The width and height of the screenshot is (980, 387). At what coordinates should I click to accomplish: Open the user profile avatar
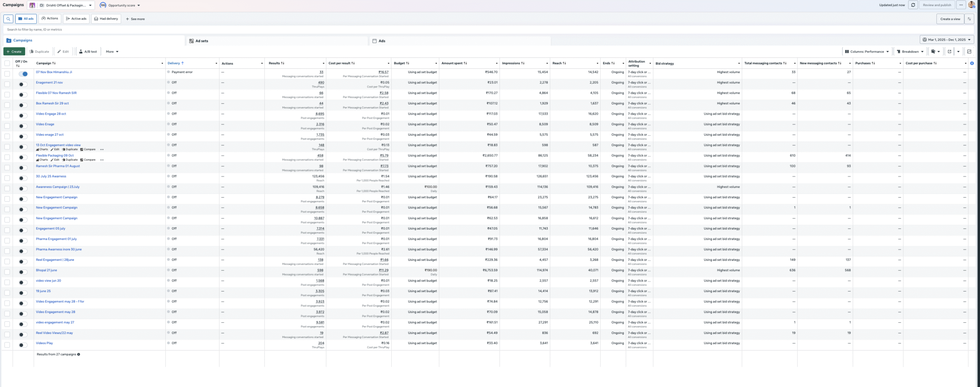pyautogui.click(x=972, y=5)
